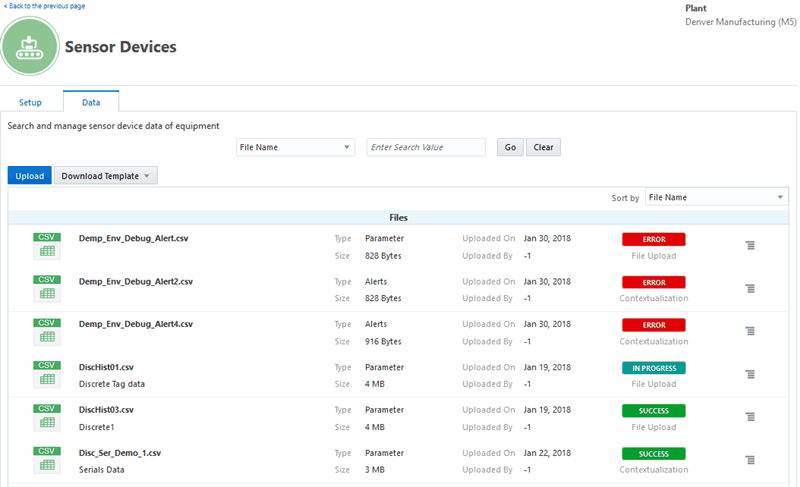Click ERROR status badge for Demp_Env_Debug_Alert.csv
The height and width of the screenshot is (487, 800).
point(654,239)
